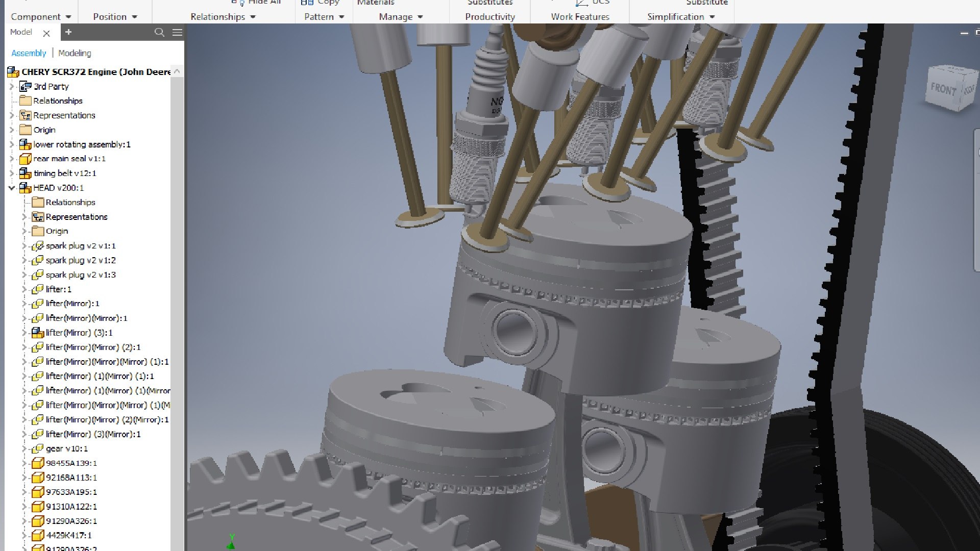Click the 3rd Party folder icon

coord(25,86)
